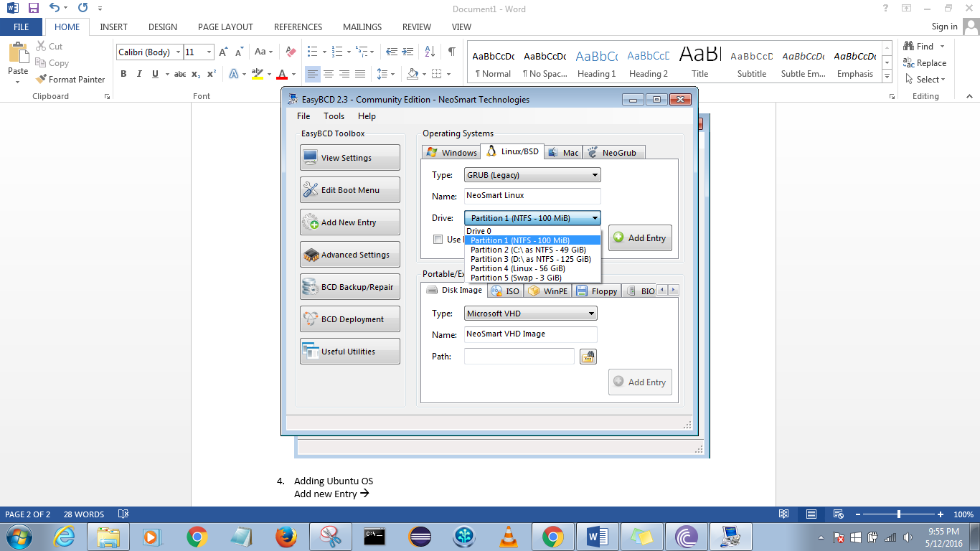Click the Edit Boot Menu button
Viewport: 980px width, 551px height.
350,190
